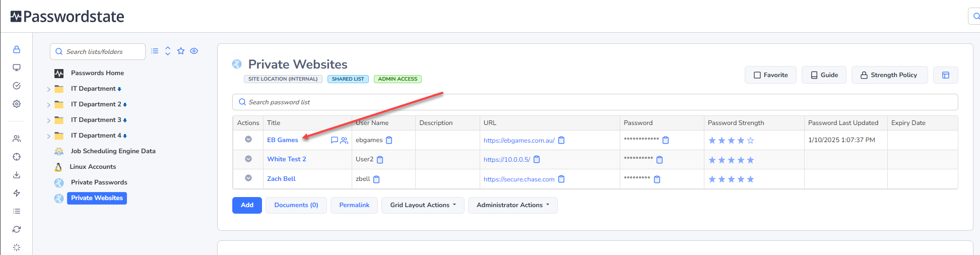Select Linux Accounts in the navigation tree

[93, 167]
